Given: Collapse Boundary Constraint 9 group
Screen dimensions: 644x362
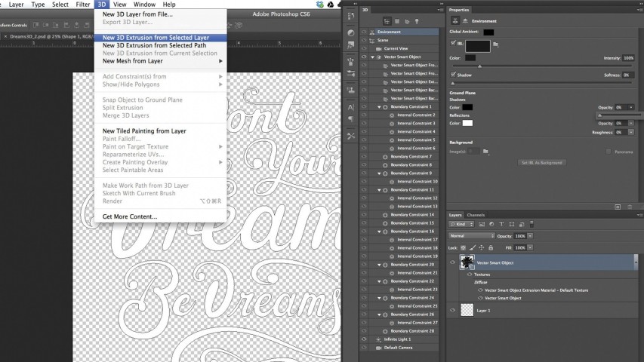Looking at the screenshot, I should 379,173.
